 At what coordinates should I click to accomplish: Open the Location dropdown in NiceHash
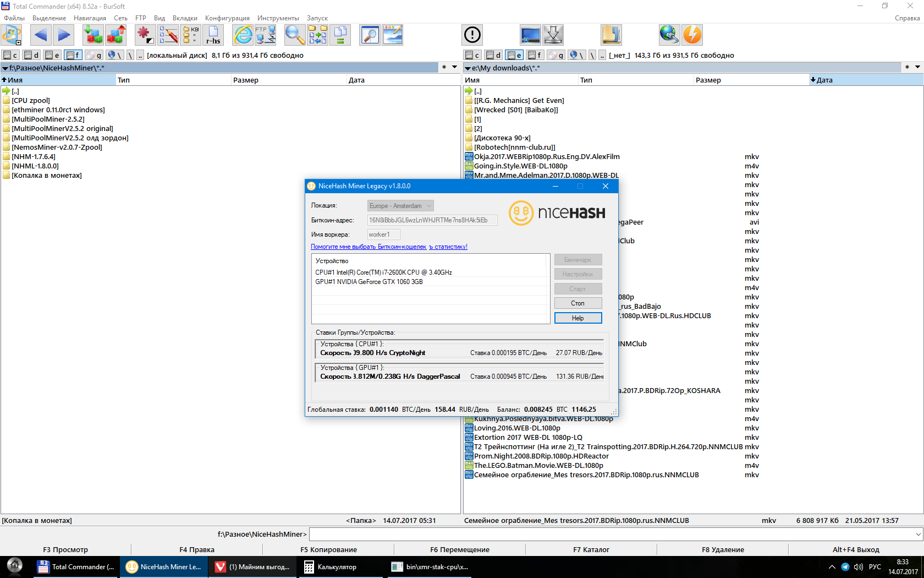[400, 206]
